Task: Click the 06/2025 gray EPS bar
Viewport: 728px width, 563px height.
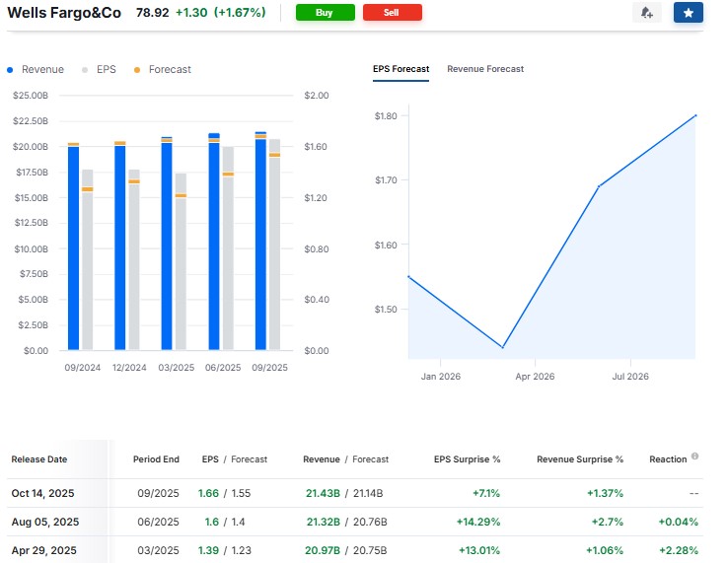Action: click(x=228, y=248)
